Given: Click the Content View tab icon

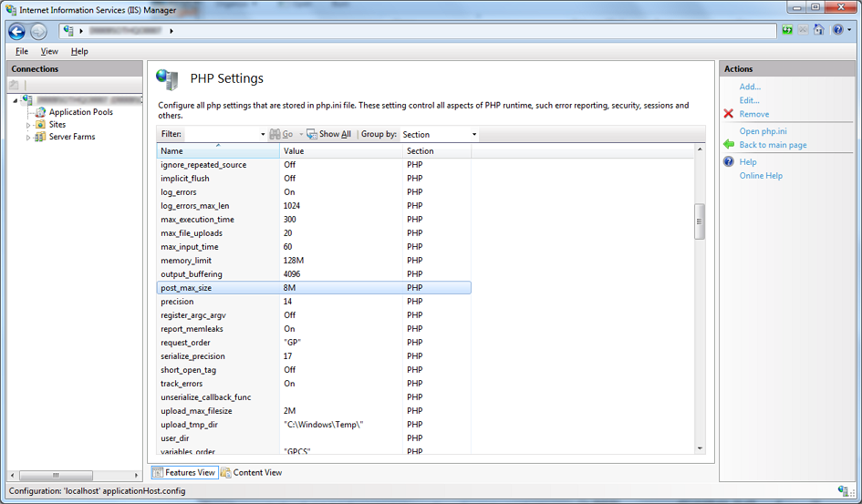Looking at the screenshot, I should [226, 472].
